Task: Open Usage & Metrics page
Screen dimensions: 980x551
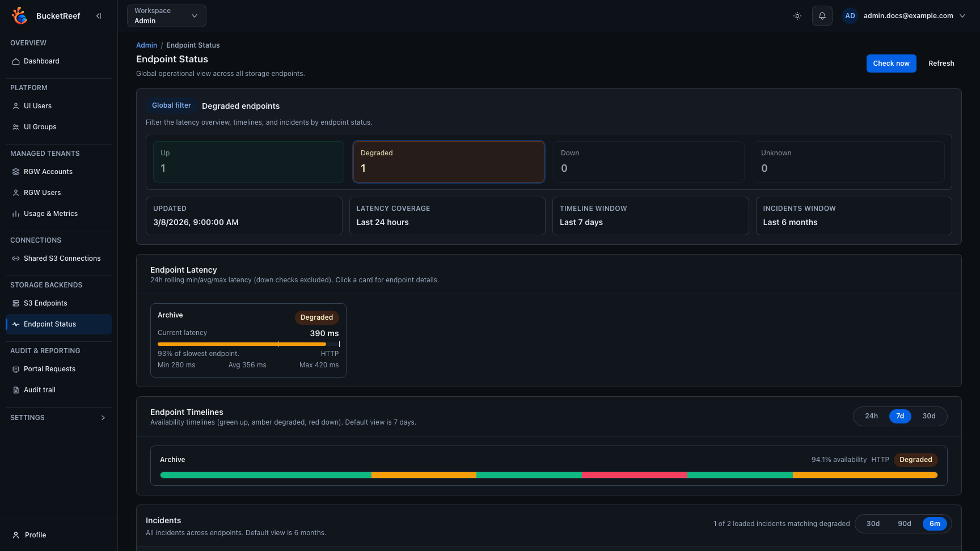Action: click(x=58, y=214)
